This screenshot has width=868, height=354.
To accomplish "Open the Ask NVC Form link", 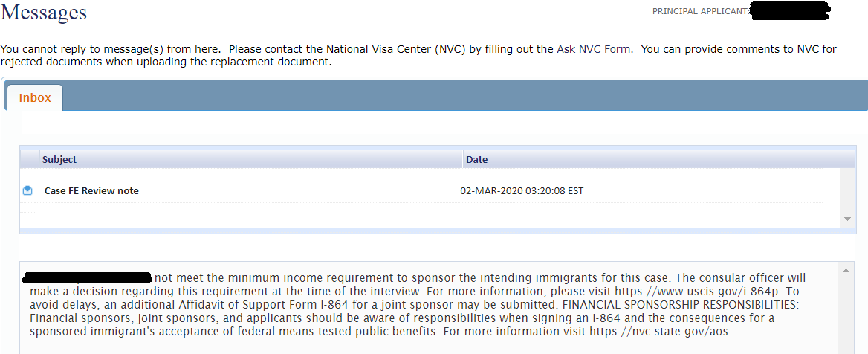I will (595, 49).
